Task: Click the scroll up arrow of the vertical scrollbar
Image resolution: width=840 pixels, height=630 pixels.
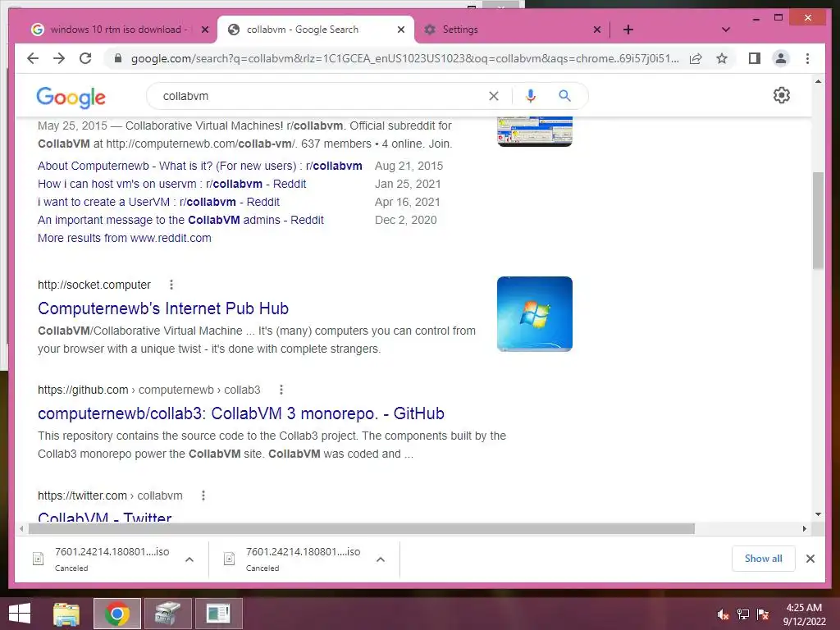Action: click(818, 81)
